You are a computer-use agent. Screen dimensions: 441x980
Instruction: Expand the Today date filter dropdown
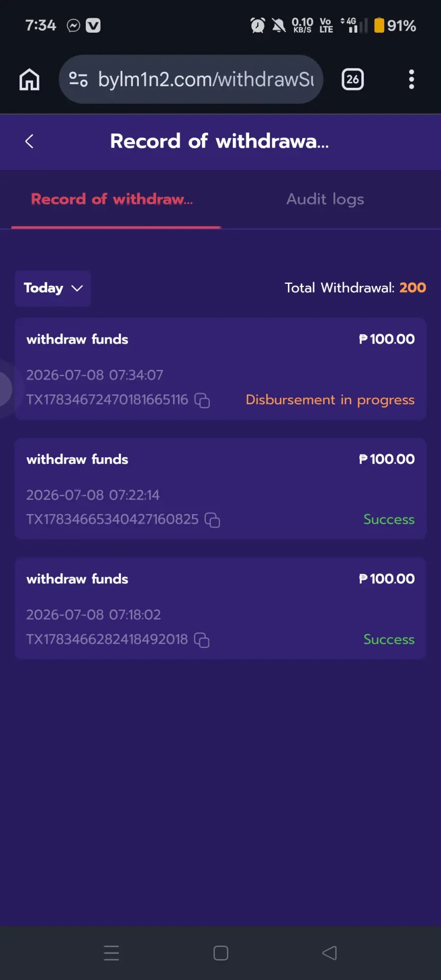(53, 288)
